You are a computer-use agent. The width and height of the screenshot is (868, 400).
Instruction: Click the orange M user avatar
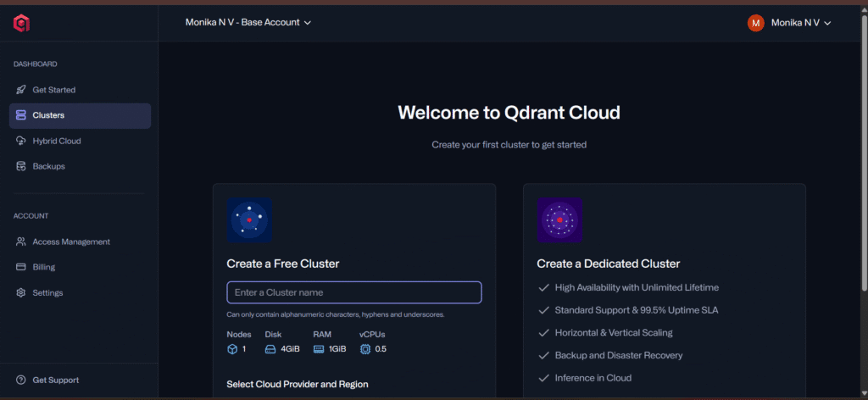tap(755, 23)
